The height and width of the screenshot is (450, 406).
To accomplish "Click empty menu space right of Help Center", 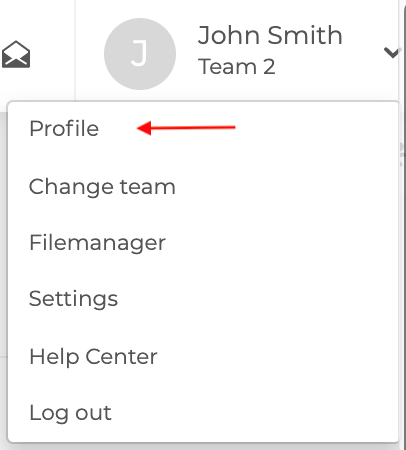I will [277, 357].
